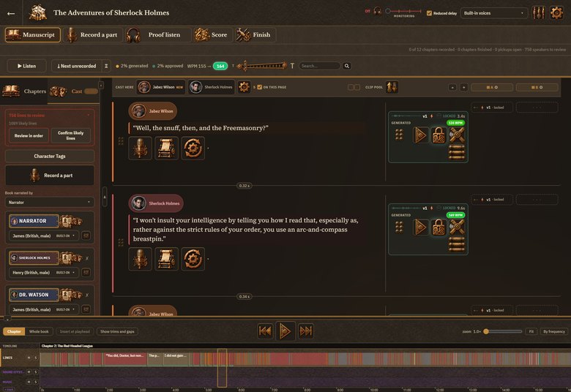Viewport: 571px width, 392px height.
Task: Click the Listen button
Action: (x=26, y=66)
